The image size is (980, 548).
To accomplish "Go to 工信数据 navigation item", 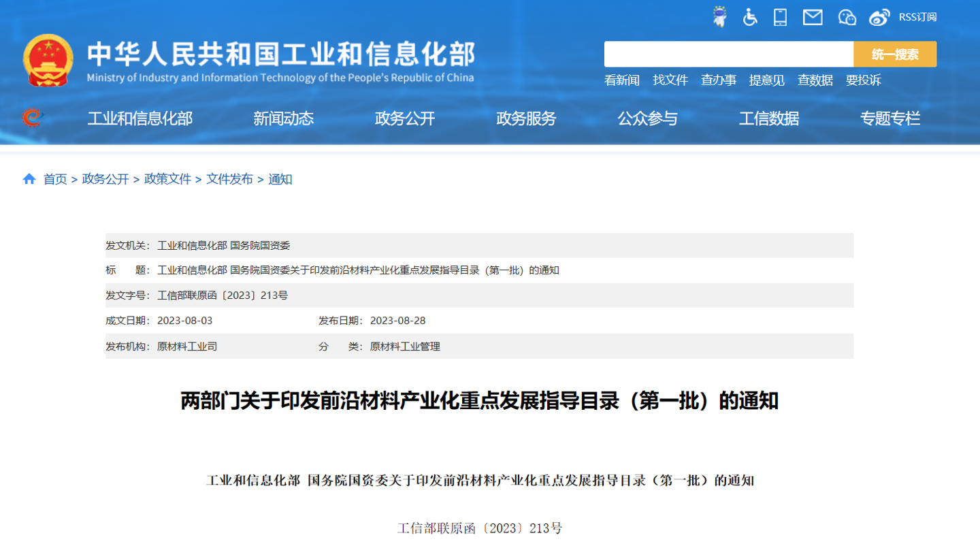I will pyautogui.click(x=769, y=118).
